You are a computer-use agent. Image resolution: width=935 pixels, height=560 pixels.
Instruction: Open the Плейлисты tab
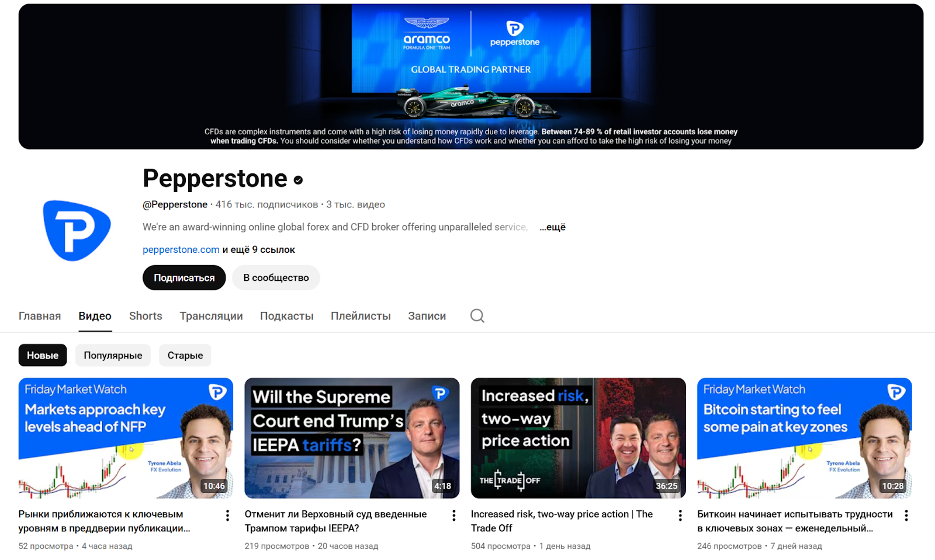[361, 316]
